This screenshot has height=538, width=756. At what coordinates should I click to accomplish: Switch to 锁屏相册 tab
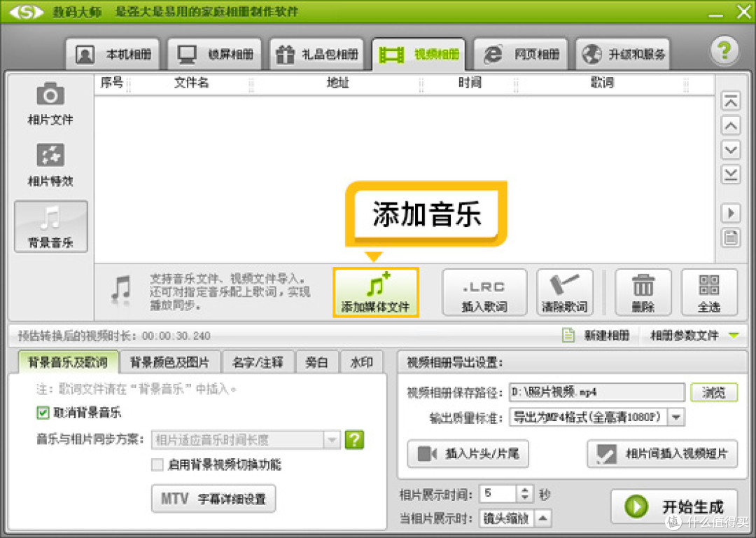point(215,54)
